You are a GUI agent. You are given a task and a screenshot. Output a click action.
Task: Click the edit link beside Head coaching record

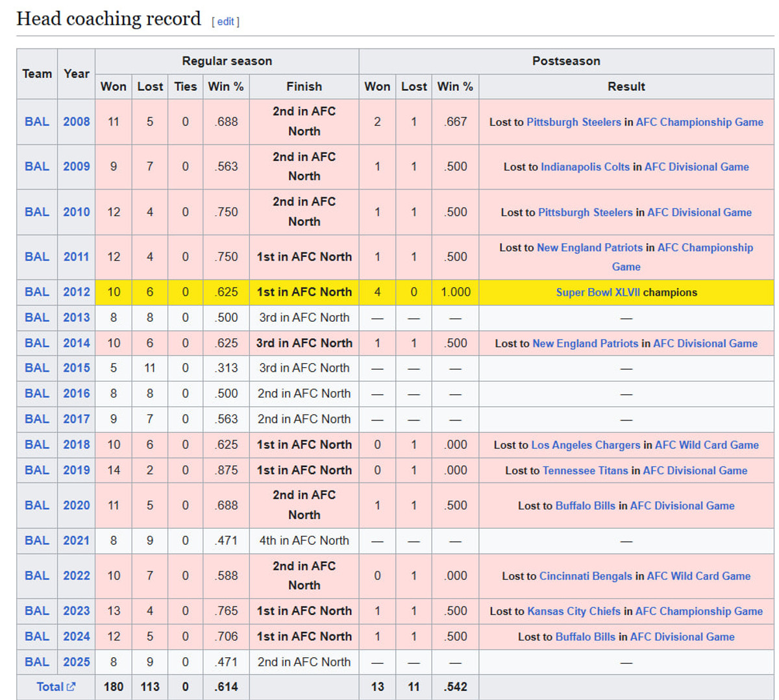tap(225, 21)
